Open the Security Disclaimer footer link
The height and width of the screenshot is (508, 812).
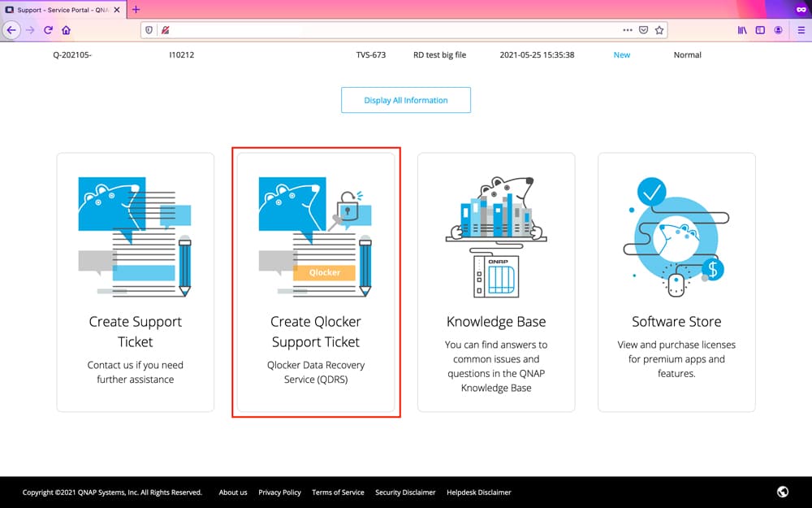(x=405, y=493)
